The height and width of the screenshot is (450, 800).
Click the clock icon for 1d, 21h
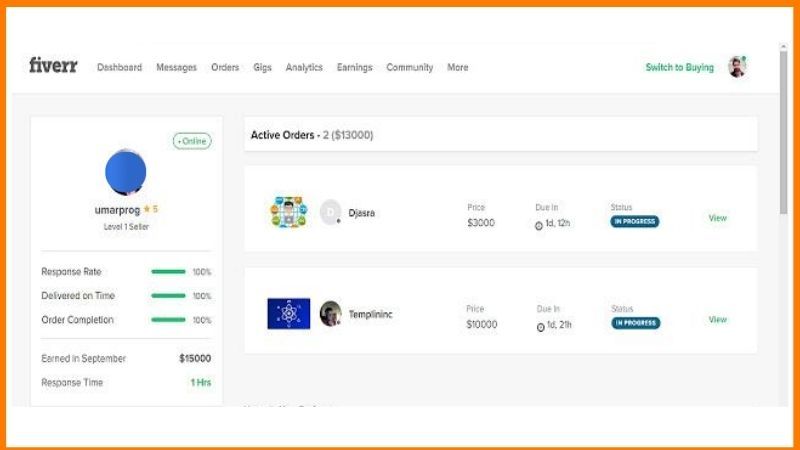click(541, 327)
